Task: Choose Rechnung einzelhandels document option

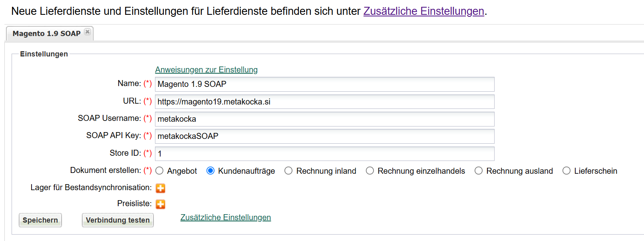Action: pyautogui.click(x=370, y=171)
